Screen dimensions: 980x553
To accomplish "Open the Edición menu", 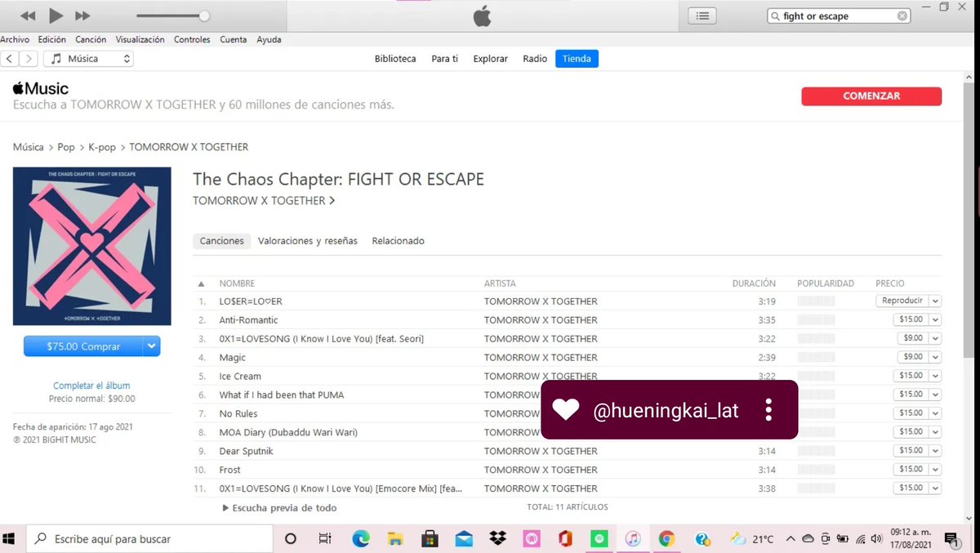I will [52, 39].
